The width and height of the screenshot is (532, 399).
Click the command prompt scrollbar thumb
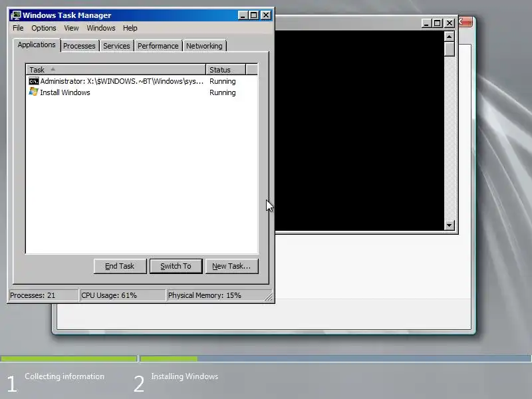coord(450,49)
